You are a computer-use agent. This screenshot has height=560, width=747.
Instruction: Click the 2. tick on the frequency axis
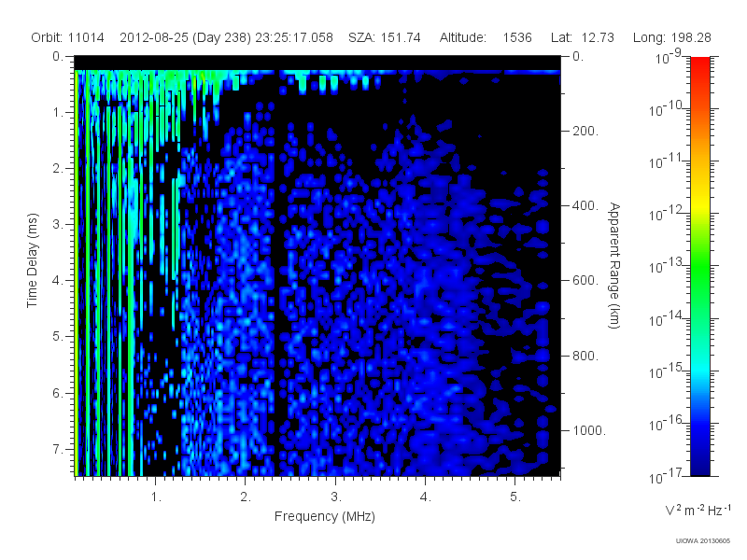tap(246, 497)
